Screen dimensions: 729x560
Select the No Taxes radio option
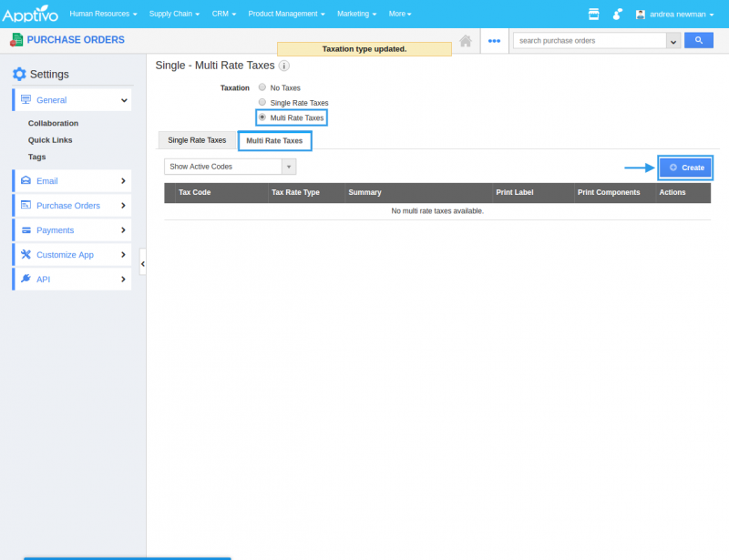coord(262,87)
